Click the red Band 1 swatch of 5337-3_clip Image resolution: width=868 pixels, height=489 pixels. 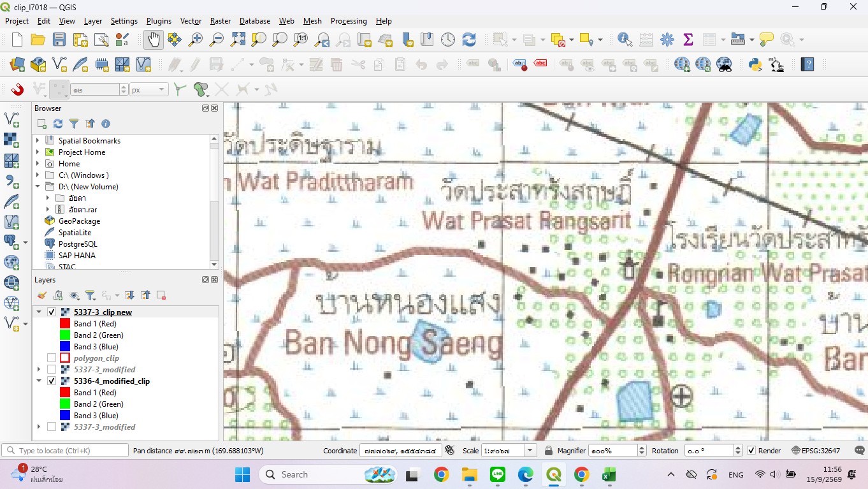click(64, 324)
